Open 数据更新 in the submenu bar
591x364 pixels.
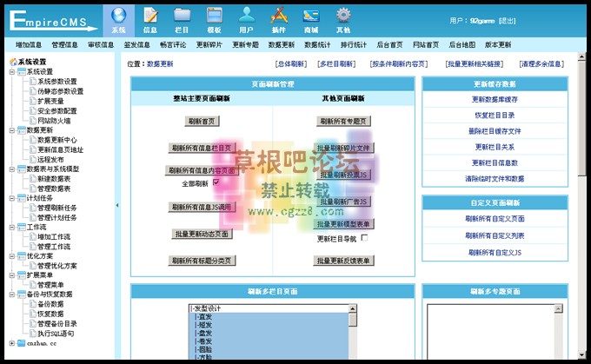click(282, 45)
